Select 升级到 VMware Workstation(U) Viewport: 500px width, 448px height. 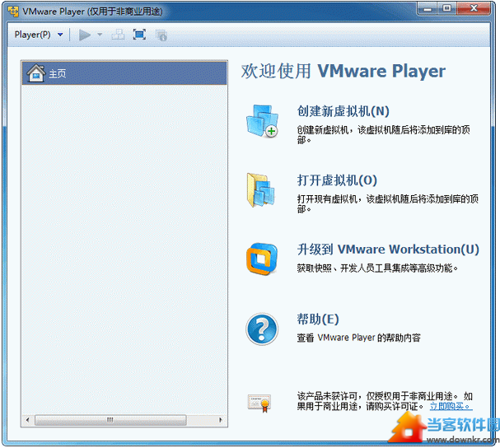click(x=388, y=250)
